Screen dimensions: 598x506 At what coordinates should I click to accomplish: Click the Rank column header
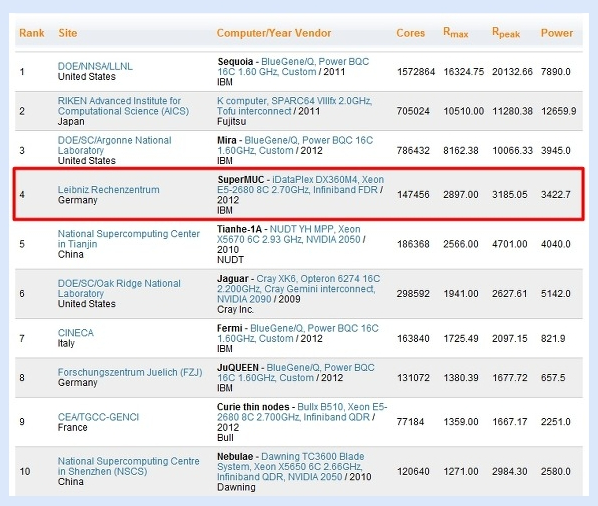point(32,33)
